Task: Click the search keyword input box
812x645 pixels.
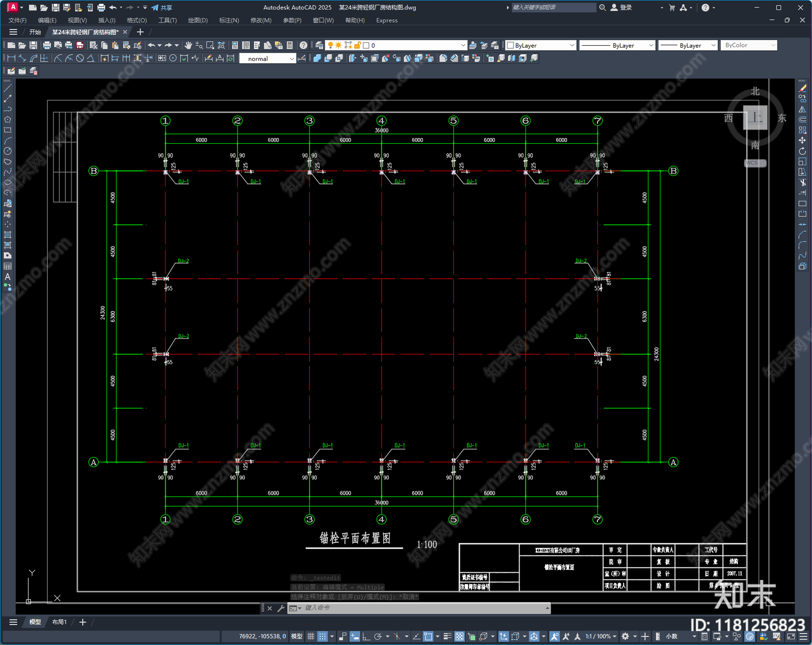Action: click(x=553, y=8)
